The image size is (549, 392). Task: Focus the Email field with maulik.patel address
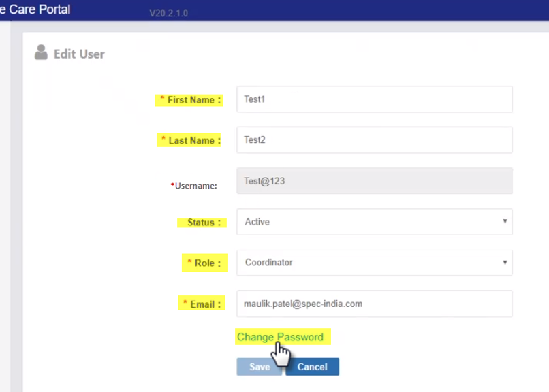click(374, 304)
